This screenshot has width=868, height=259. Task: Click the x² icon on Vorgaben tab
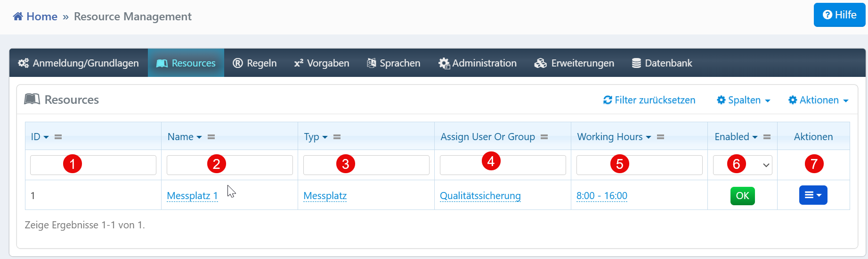(299, 63)
